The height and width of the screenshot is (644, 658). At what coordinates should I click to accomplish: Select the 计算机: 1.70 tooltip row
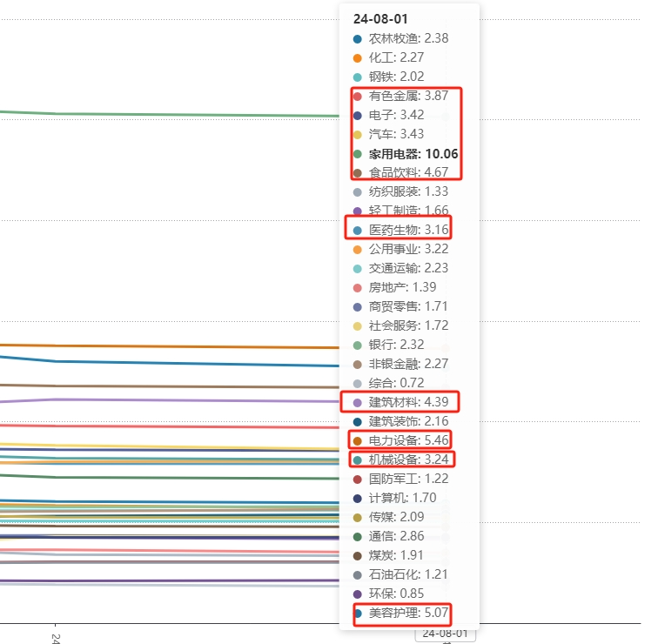coord(394,498)
